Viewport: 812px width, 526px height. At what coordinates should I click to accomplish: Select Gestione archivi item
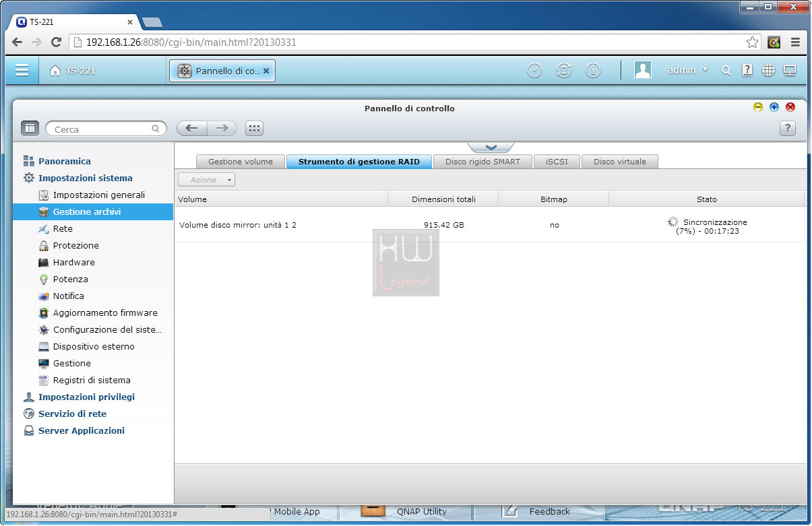[x=93, y=211]
